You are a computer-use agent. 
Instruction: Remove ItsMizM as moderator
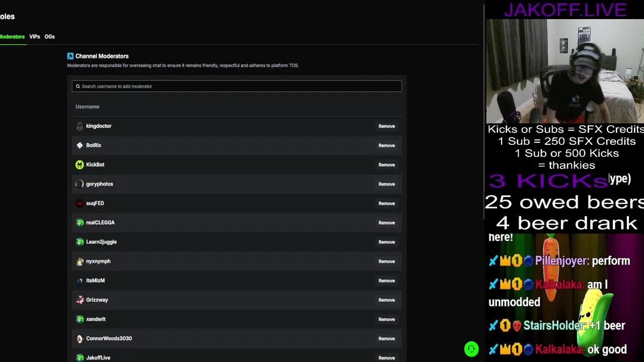pyautogui.click(x=386, y=281)
